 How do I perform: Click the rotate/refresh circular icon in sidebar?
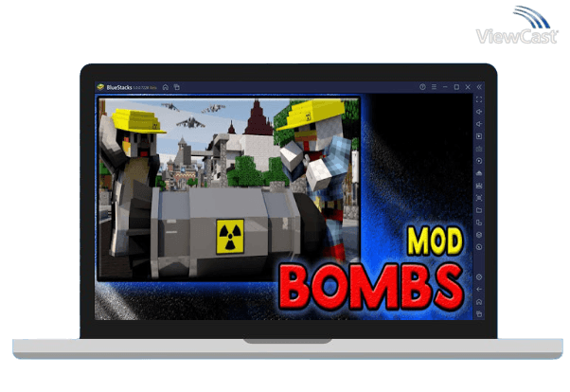[479, 247]
